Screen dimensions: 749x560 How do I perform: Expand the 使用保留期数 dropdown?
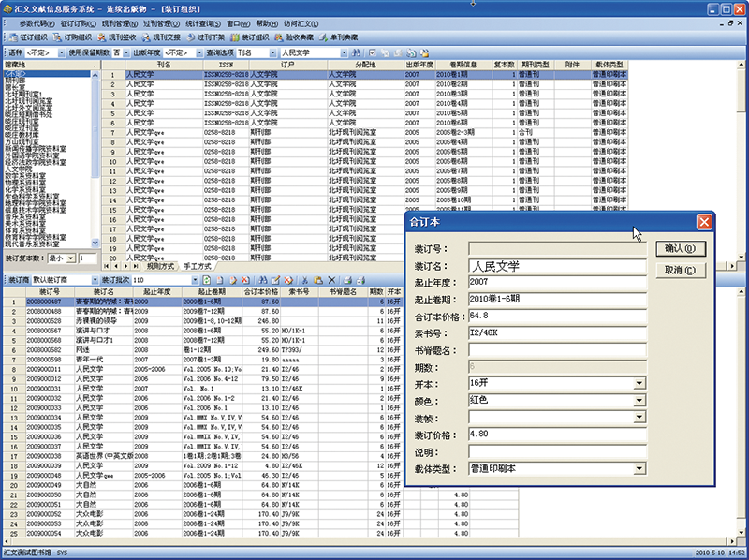(x=126, y=53)
